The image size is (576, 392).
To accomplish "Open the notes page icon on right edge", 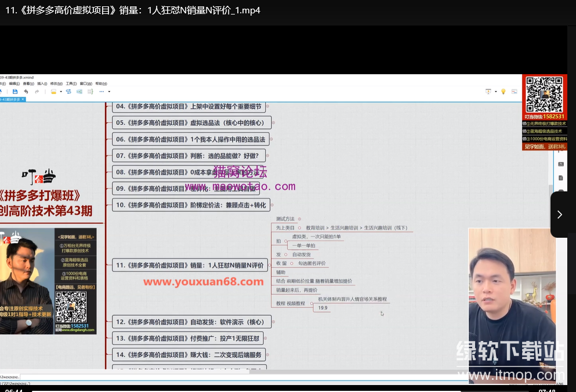I will [561, 178].
